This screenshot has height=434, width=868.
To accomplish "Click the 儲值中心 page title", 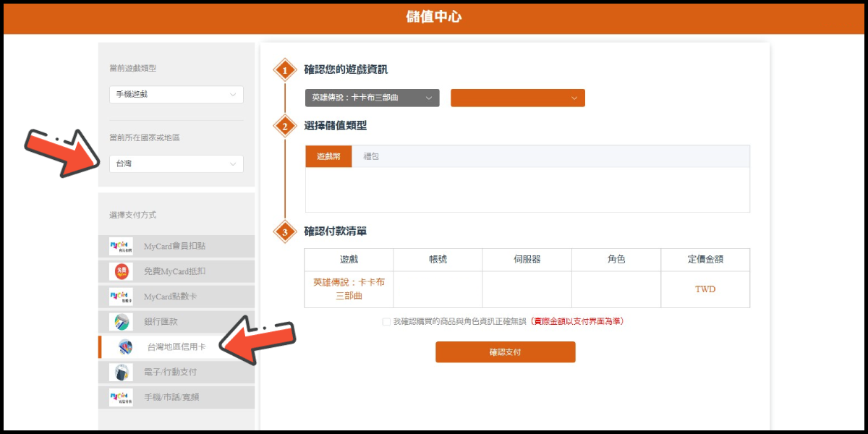I will pos(434,17).
